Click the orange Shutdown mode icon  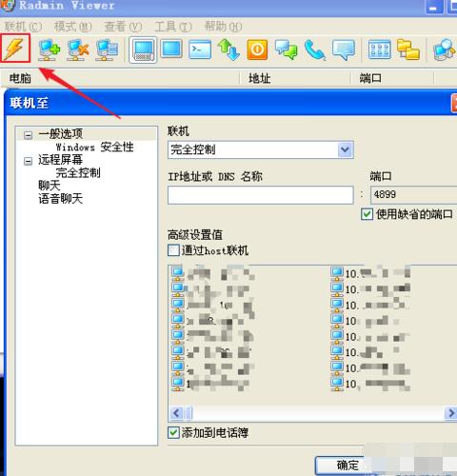click(257, 50)
